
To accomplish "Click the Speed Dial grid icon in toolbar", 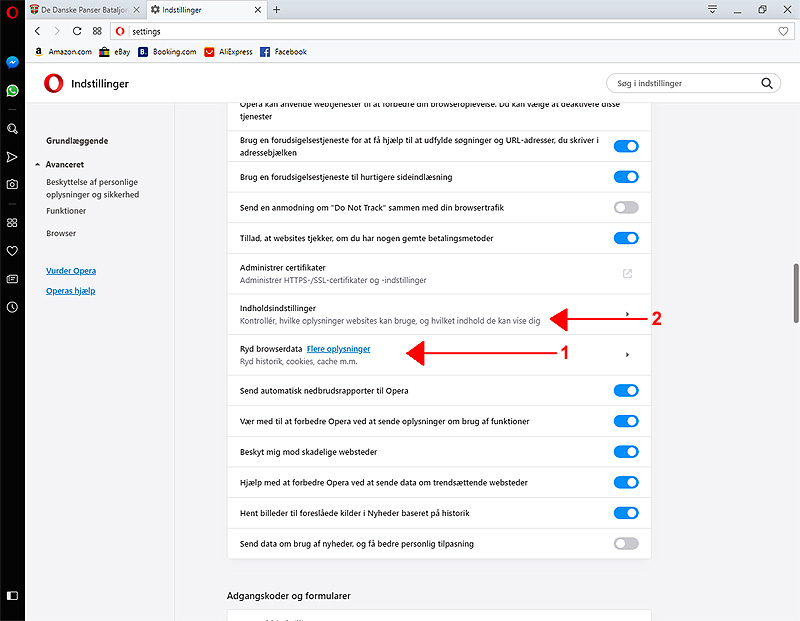I will (x=97, y=31).
